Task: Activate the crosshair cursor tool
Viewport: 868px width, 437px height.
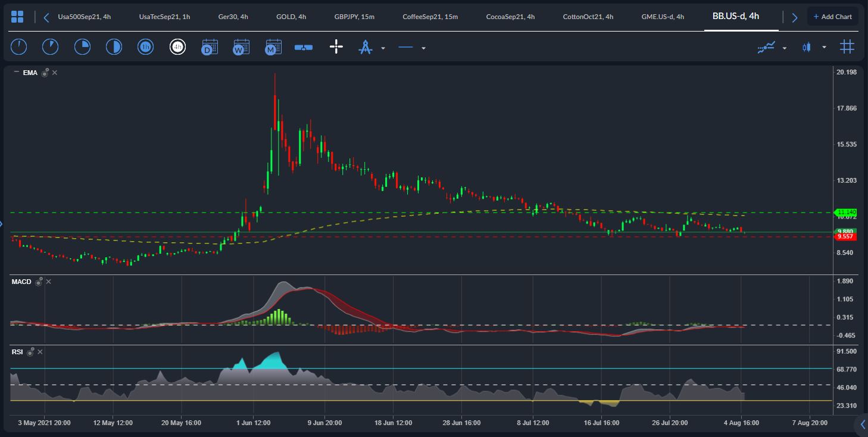Action: point(336,47)
